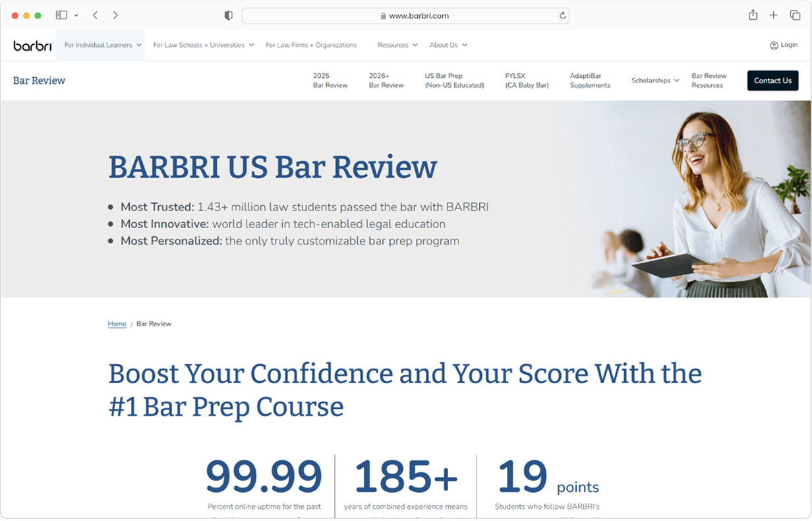This screenshot has width=812, height=521.
Task: Go back with the browser back arrow
Action: pyautogui.click(x=96, y=15)
